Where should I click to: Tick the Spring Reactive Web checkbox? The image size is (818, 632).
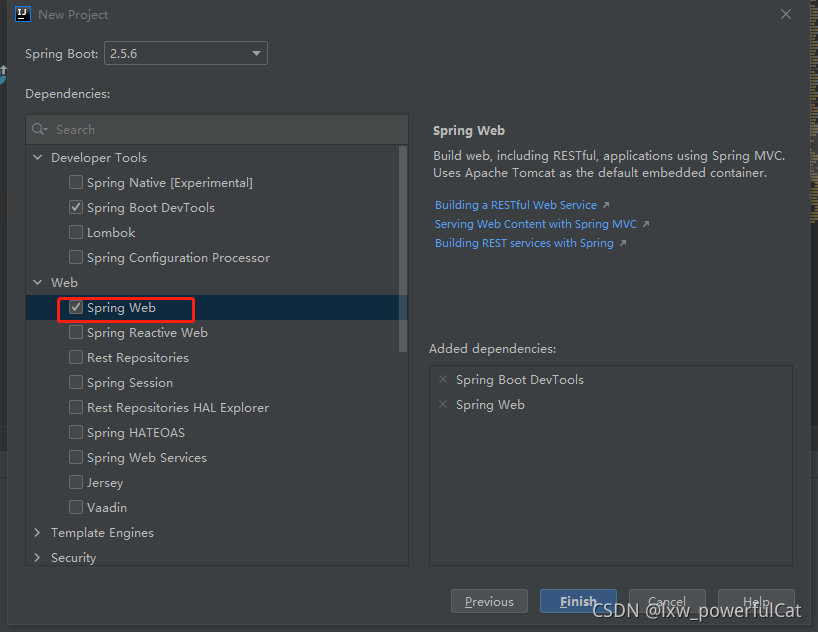[x=76, y=332]
